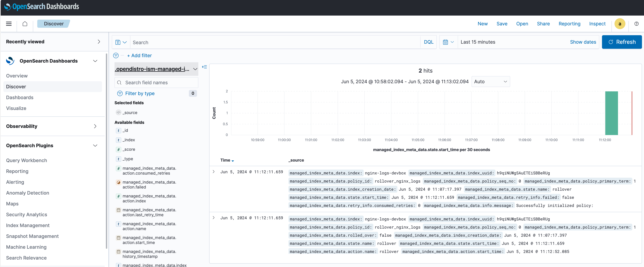Click the New link in top bar

point(483,24)
